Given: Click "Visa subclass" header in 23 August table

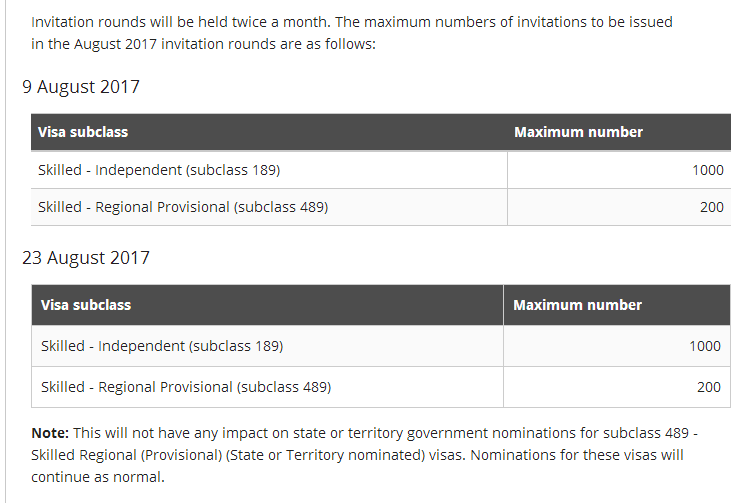Looking at the screenshot, I should tap(86, 304).
